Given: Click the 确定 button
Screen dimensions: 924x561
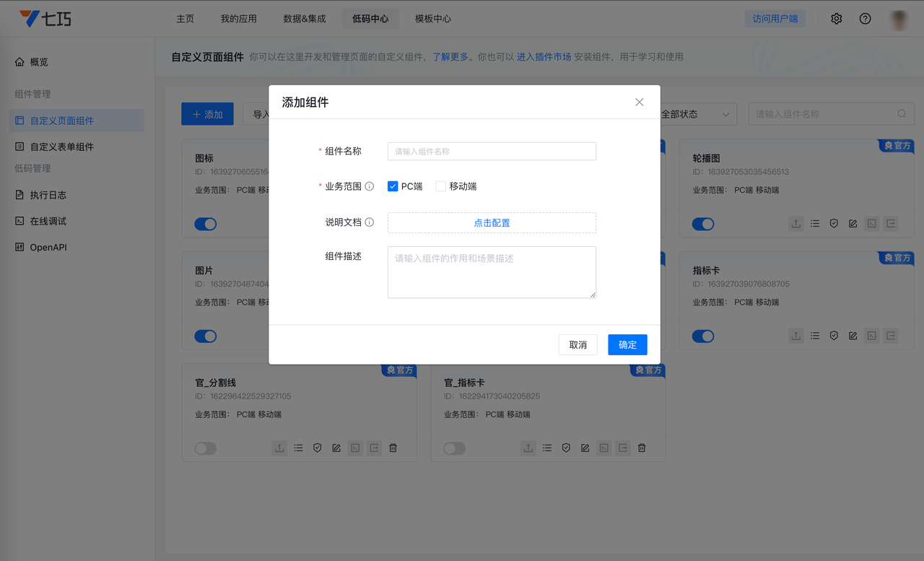Looking at the screenshot, I should pyautogui.click(x=627, y=344).
